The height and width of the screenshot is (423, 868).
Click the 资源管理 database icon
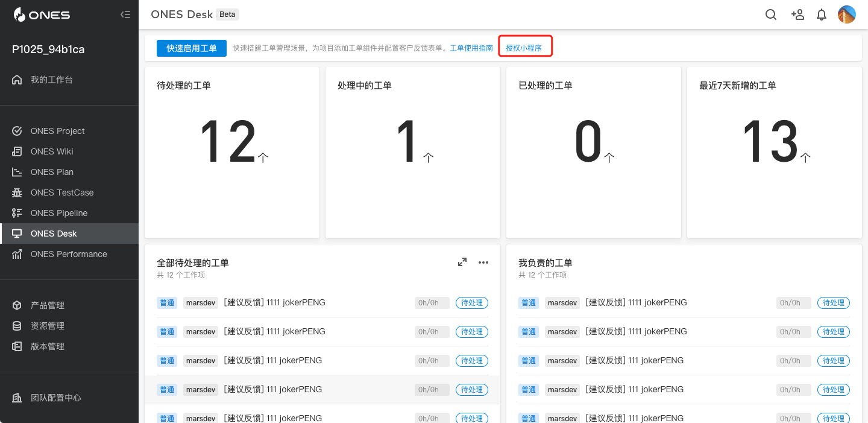pos(17,326)
